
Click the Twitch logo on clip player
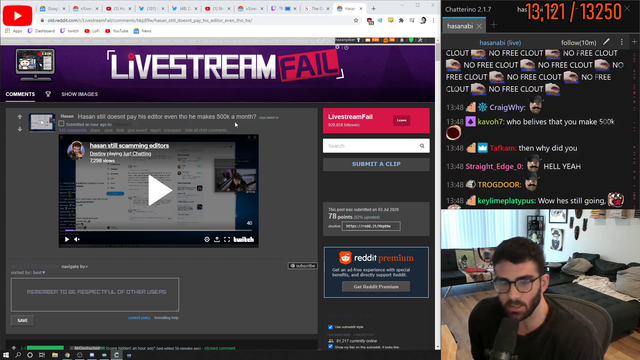[244, 240]
